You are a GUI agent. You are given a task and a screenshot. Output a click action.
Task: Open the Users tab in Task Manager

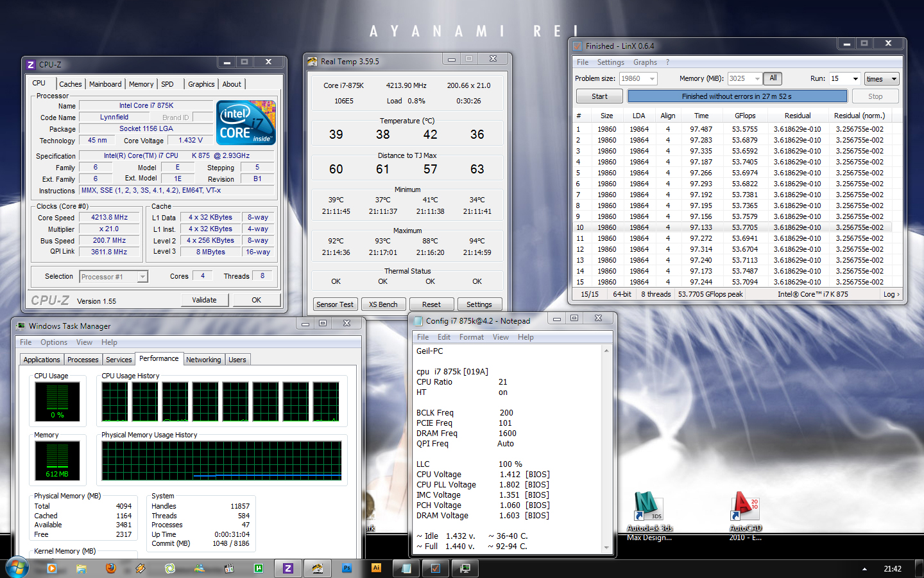coord(237,360)
